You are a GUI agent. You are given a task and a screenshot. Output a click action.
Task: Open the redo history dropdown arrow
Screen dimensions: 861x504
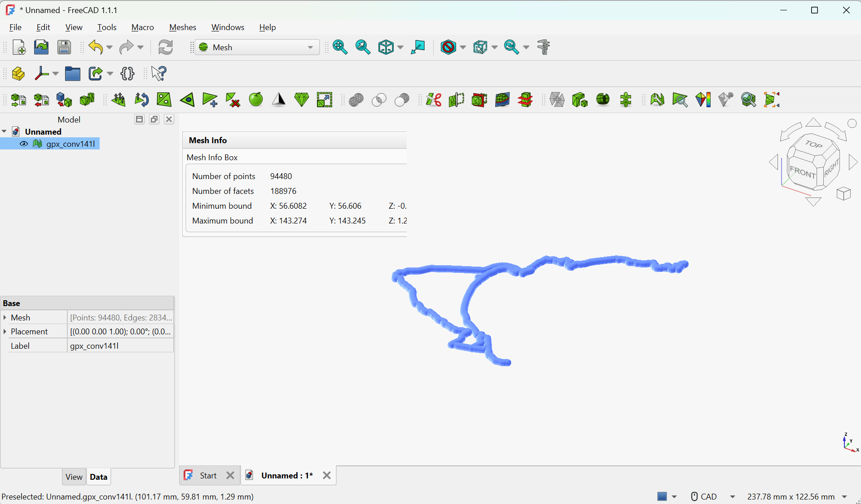click(141, 47)
